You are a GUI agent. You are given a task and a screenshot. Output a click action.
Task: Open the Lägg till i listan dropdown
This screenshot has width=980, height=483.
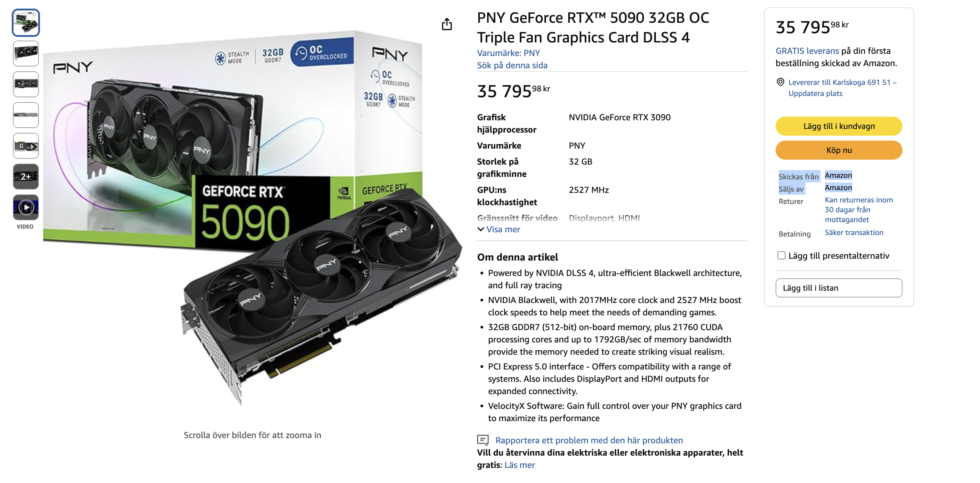tap(838, 288)
